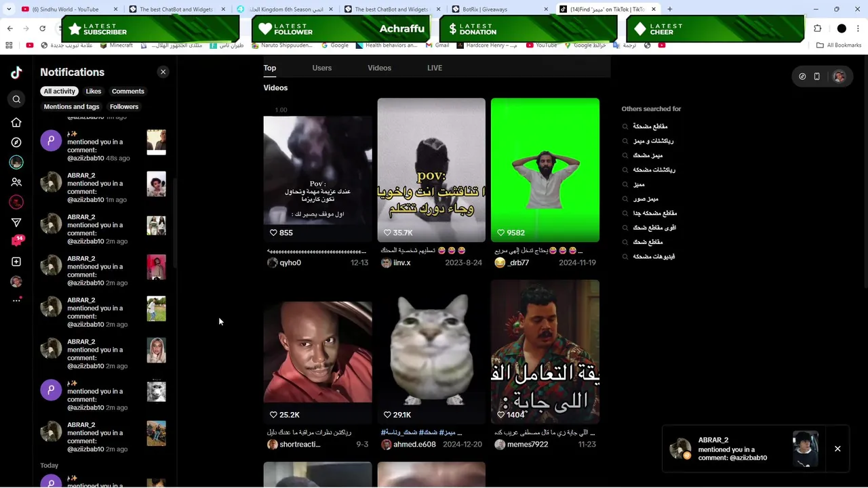
Task: Switch to the BotRix | Giveaways browser tab
Action: click(500, 9)
